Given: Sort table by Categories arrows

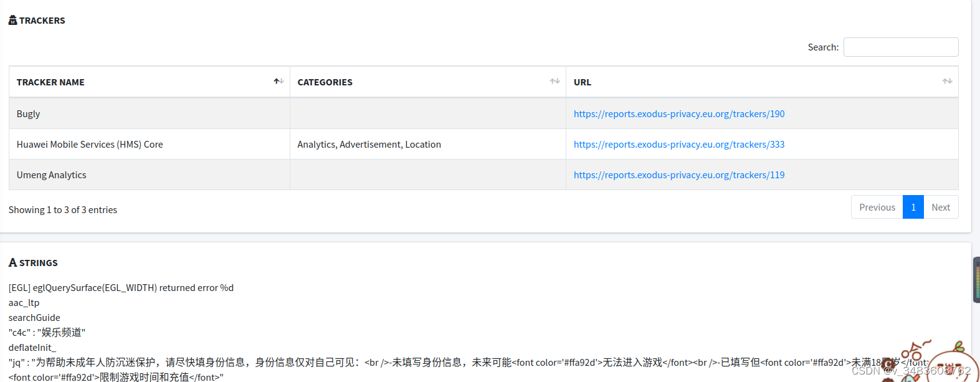Looking at the screenshot, I should (554, 82).
